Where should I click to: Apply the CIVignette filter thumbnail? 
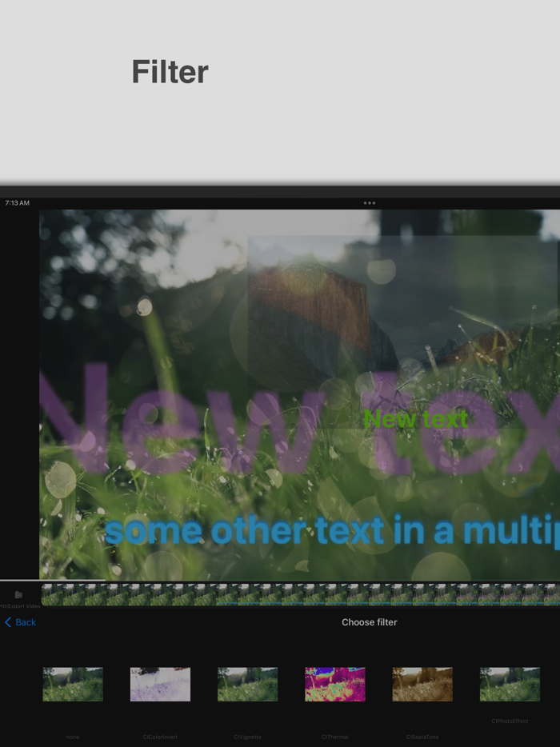coord(248,684)
